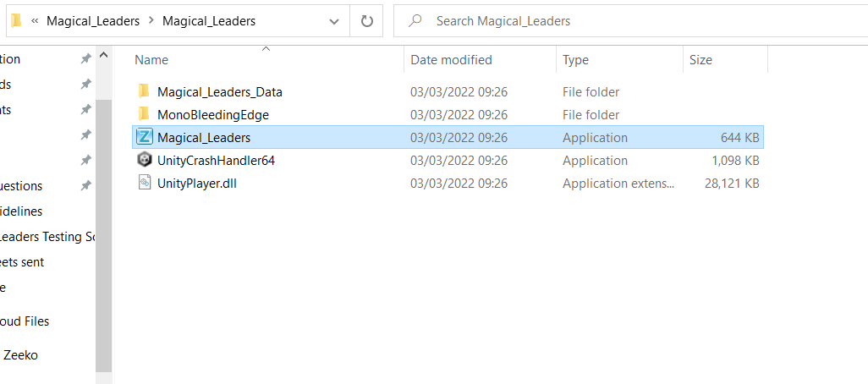This screenshot has height=384, width=868.
Task: Click the pin icon beside 'ds'
Action: (85, 84)
